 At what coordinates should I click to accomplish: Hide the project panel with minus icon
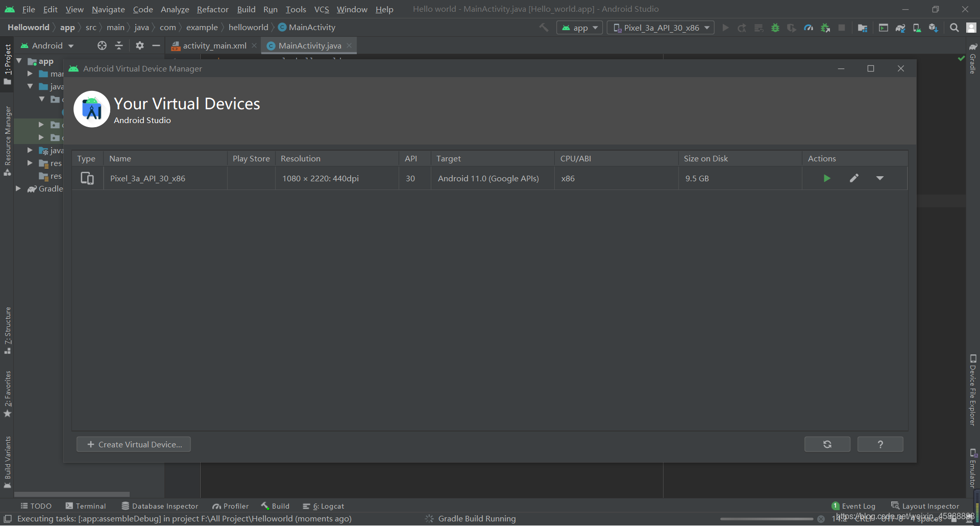tap(156, 45)
